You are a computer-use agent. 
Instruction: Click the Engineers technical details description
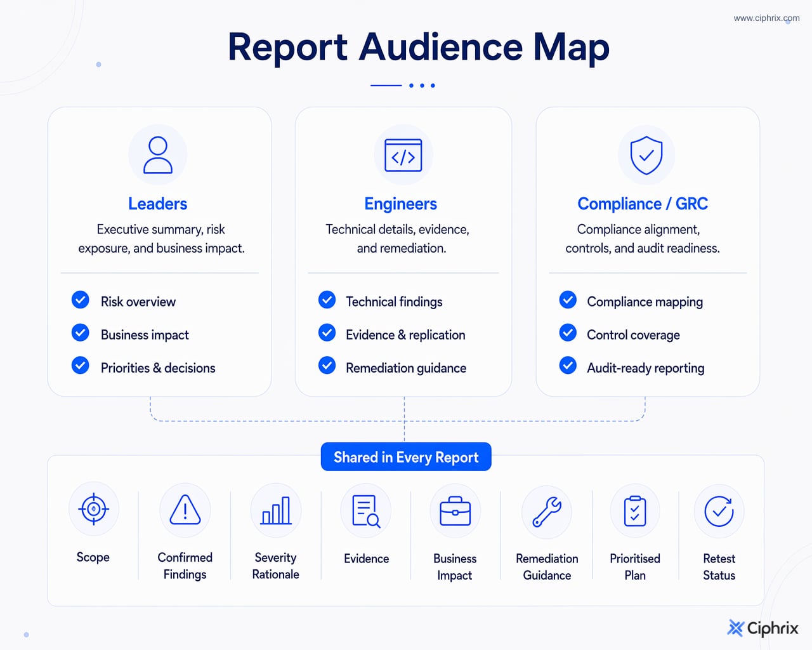click(x=398, y=239)
